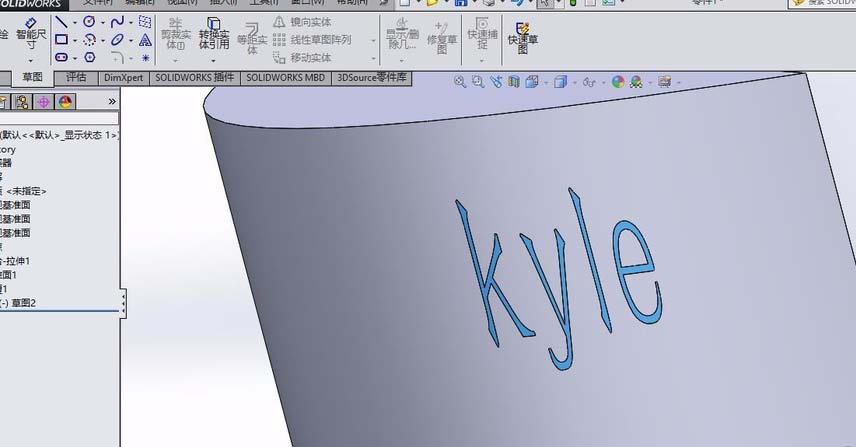Click the Previous View icon
This screenshot has height=447, width=856.
[496, 82]
